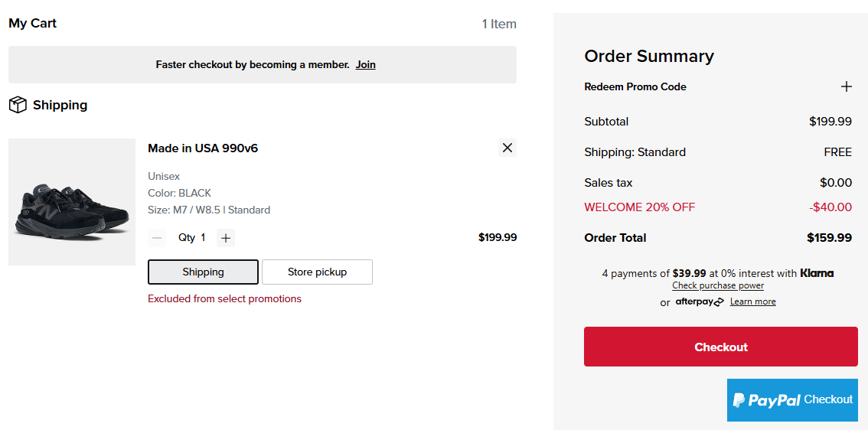Increase quantity with the plus icon
This screenshot has height=430, width=868.
point(225,238)
